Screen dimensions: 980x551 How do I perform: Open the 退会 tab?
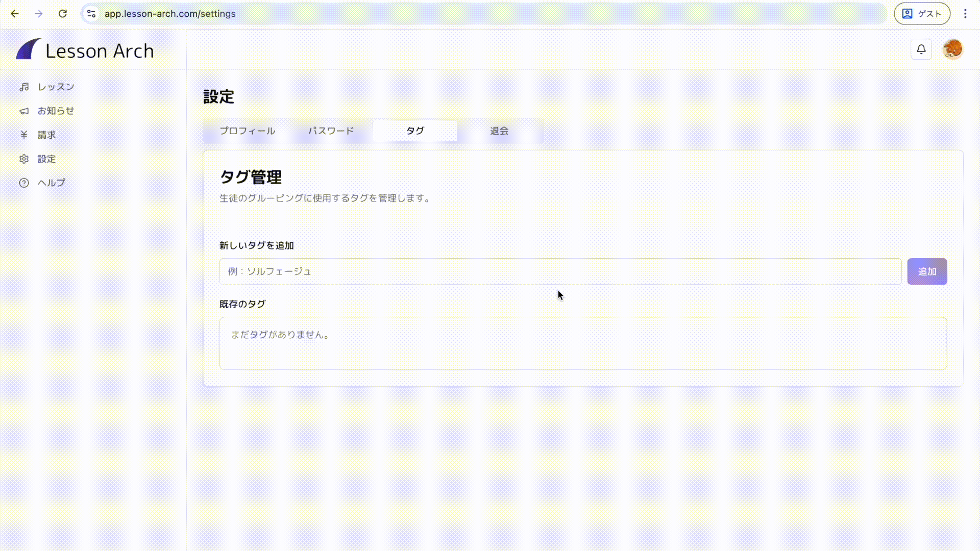point(499,131)
